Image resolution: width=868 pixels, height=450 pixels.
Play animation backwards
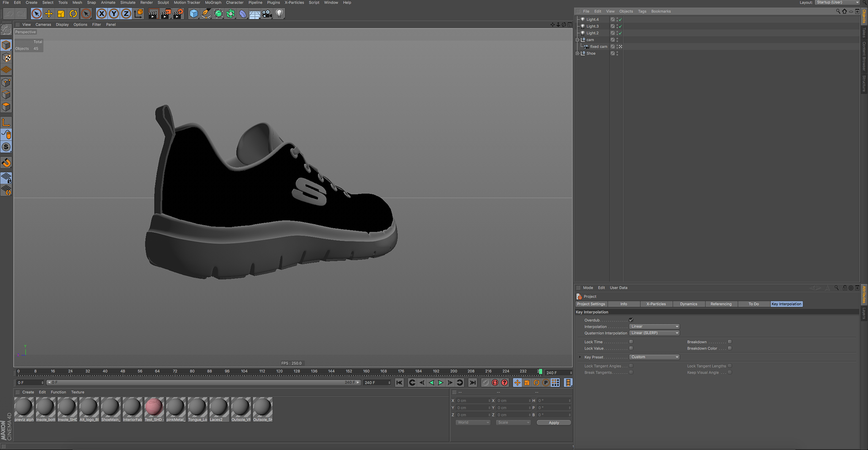click(x=431, y=383)
